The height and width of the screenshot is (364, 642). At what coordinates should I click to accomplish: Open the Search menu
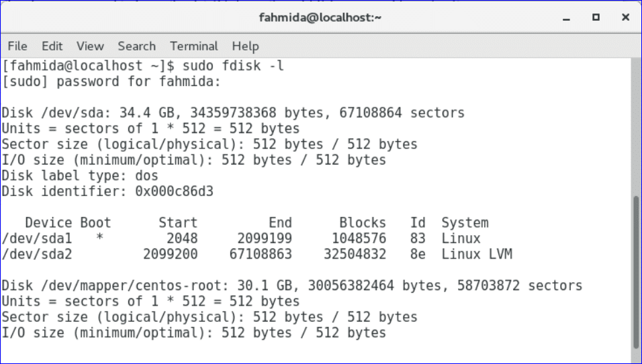136,46
